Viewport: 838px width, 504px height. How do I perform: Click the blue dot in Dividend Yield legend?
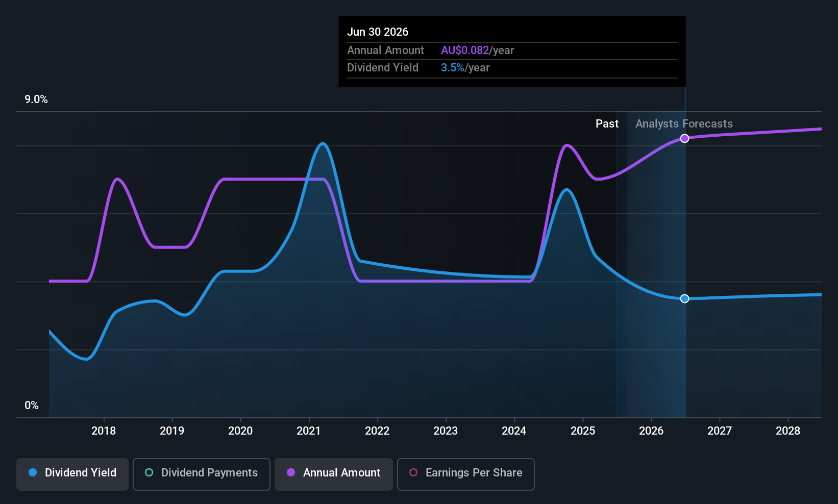tap(33, 472)
